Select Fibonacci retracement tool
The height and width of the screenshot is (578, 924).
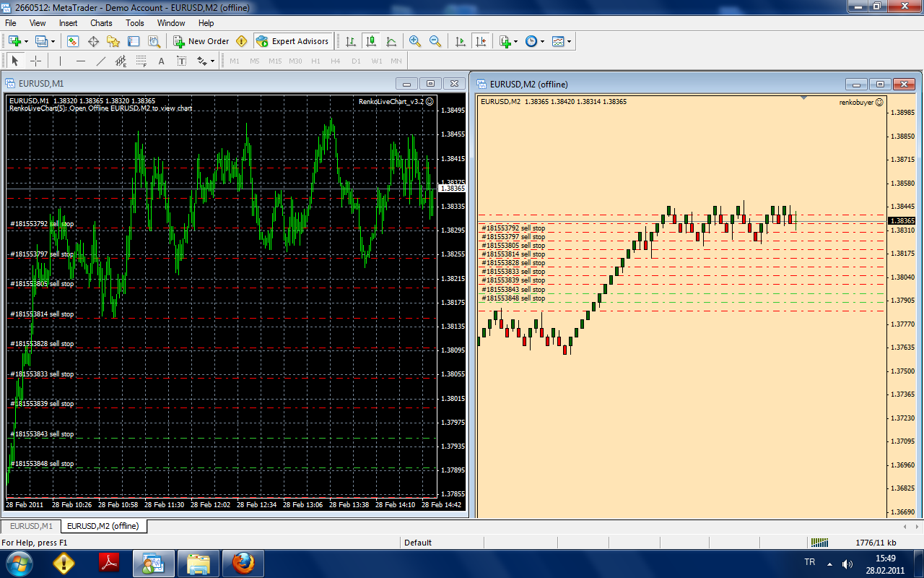tap(141, 61)
